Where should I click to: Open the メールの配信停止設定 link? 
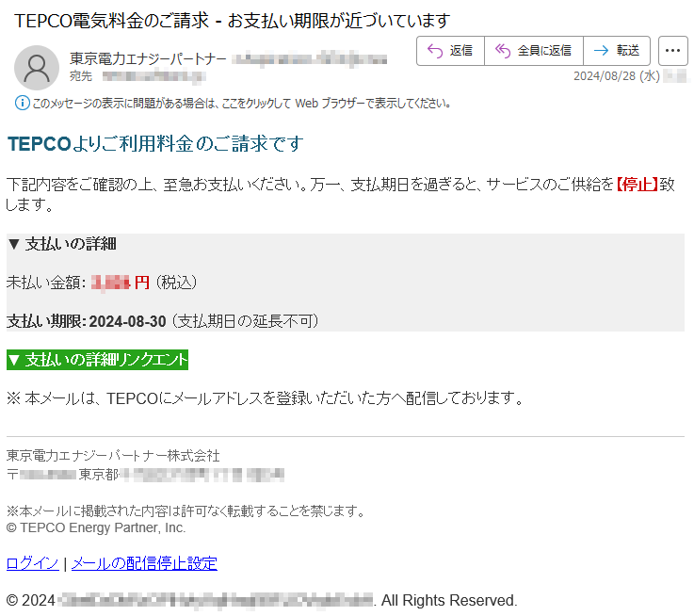tap(144, 563)
